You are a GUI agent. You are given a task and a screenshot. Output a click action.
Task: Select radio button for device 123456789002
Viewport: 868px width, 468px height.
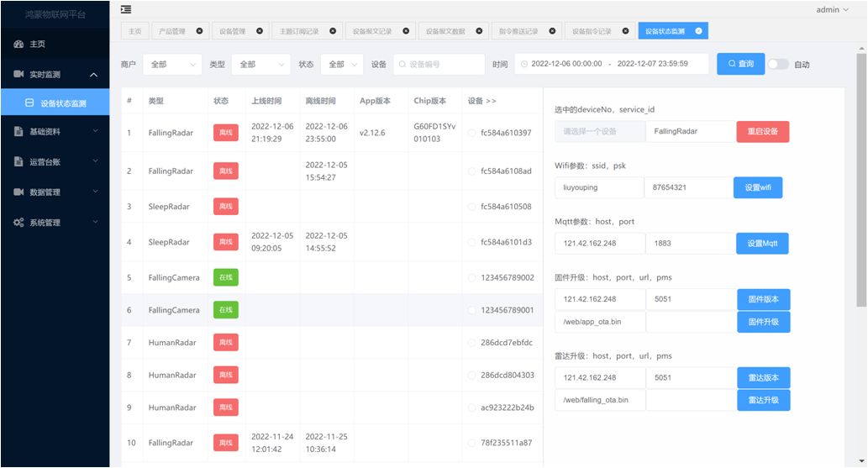coord(471,277)
